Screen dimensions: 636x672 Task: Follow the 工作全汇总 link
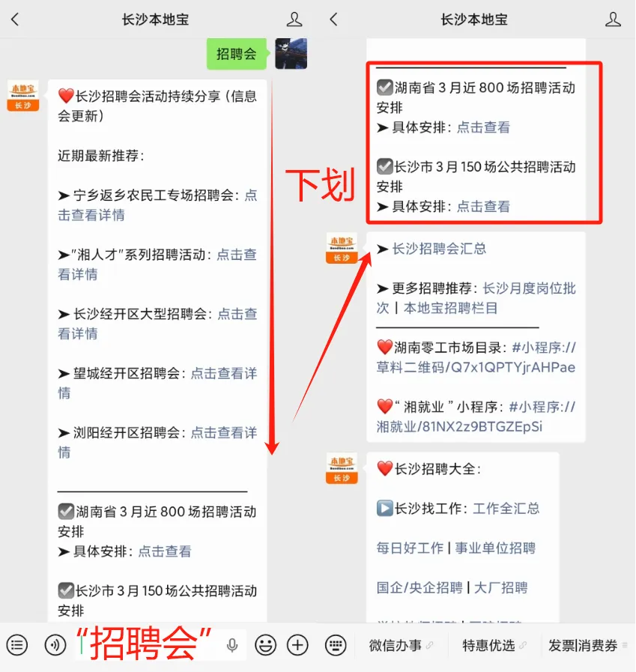(x=506, y=508)
